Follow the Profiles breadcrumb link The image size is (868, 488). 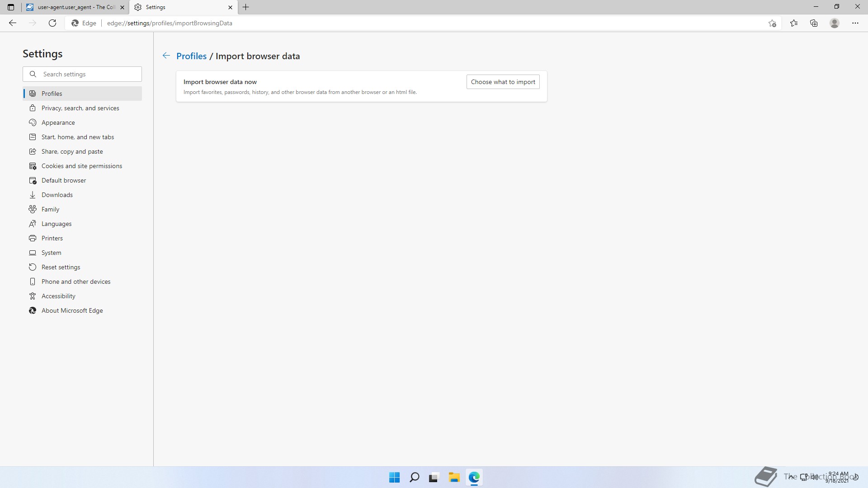coord(191,56)
